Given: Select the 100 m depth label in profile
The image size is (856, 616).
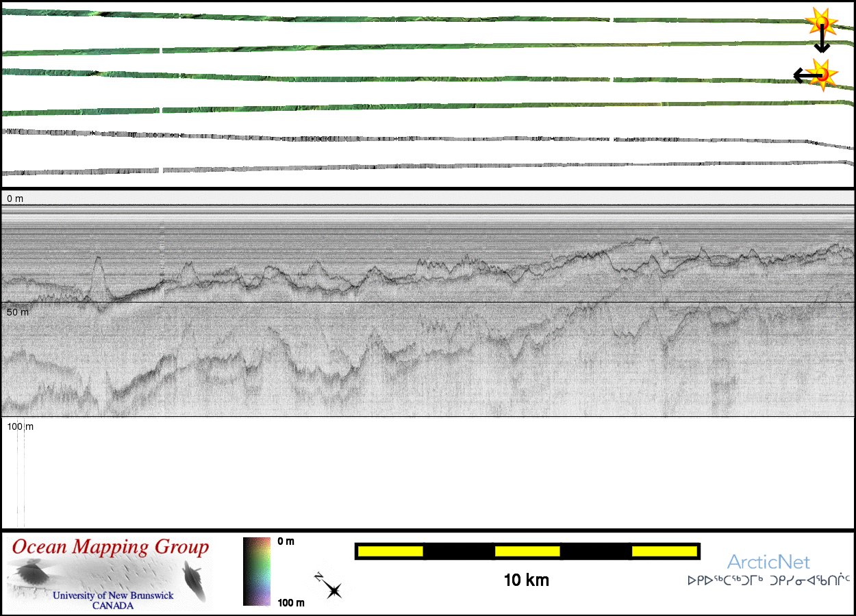Looking at the screenshot, I should click(x=21, y=426).
